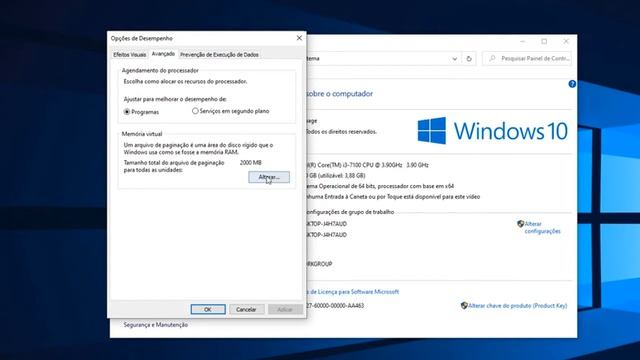This screenshot has width=640, height=360.
Task: Click the 2000 MB paging file value
Action: pyautogui.click(x=251, y=162)
